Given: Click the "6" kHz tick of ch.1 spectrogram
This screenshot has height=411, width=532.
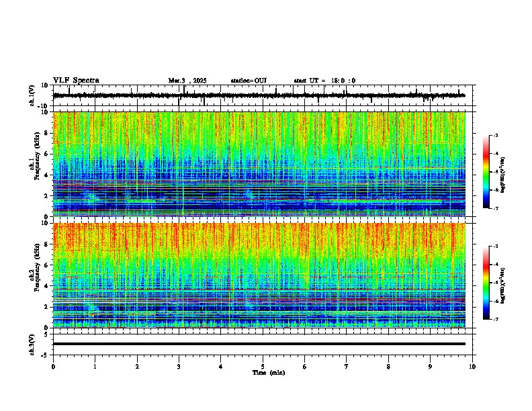Looking at the screenshot, I should pyautogui.click(x=46, y=154).
